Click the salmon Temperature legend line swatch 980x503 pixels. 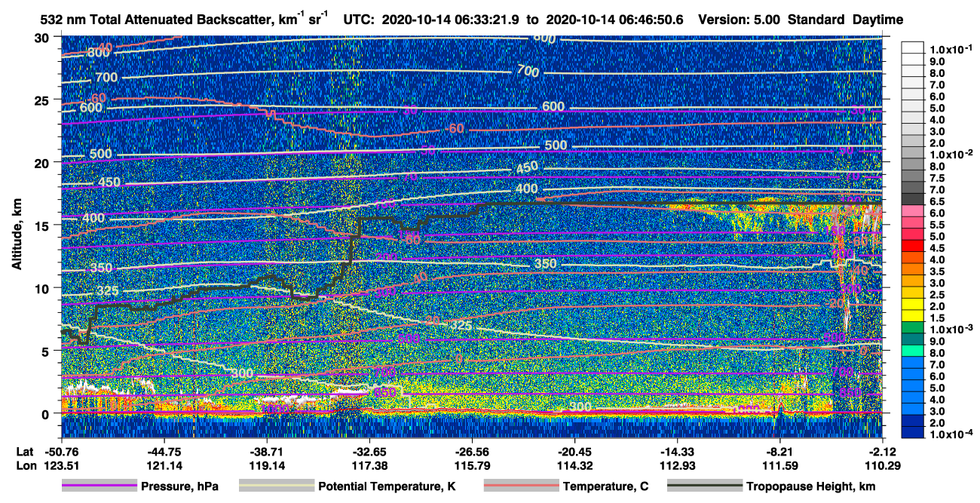[520, 487]
